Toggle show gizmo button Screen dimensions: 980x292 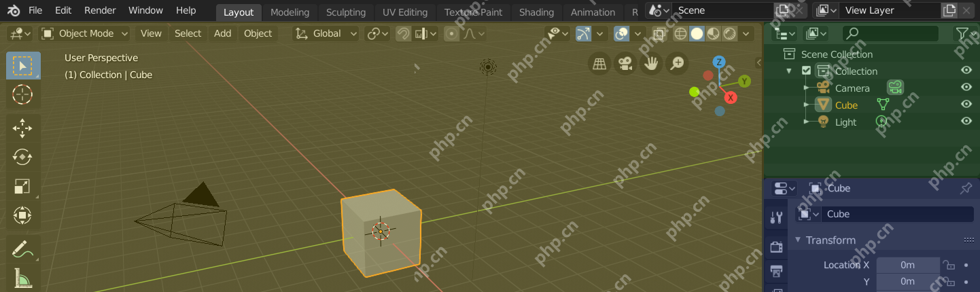point(583,33)
